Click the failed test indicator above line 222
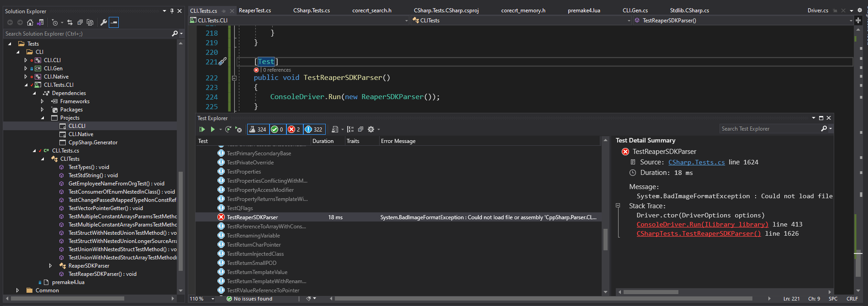The image size is (868, 306). (256, 70)
